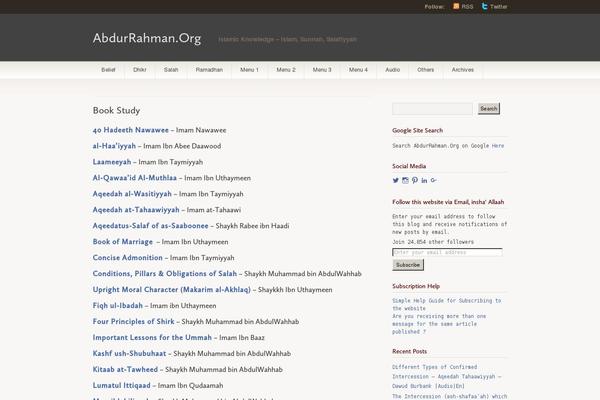This screenshot has width=600, height=400.
Task: Open the Dhikr menu
Action: coord(140,70)
